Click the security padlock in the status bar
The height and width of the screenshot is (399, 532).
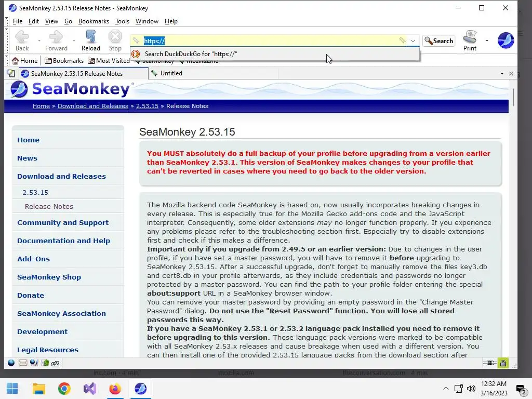[x=503, y=363]
